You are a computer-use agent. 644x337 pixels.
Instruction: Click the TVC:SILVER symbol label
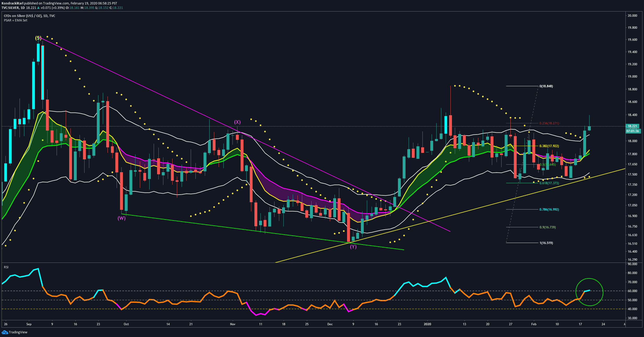point(10,8)
